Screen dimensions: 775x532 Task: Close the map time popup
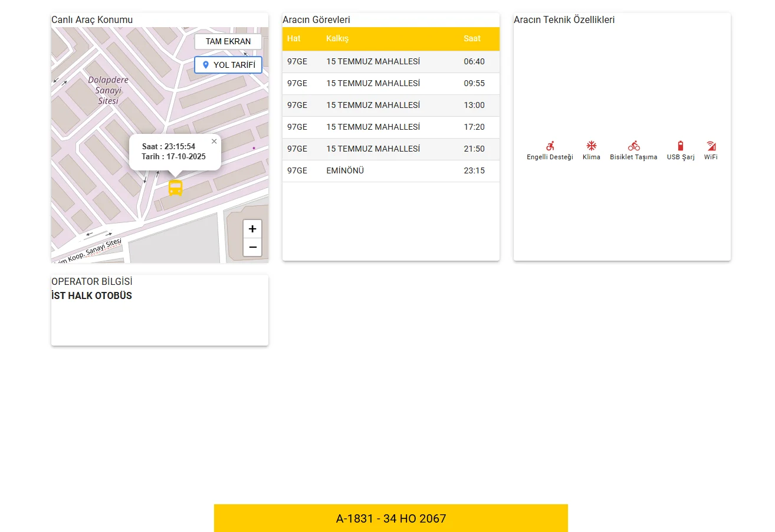[214, 142]
